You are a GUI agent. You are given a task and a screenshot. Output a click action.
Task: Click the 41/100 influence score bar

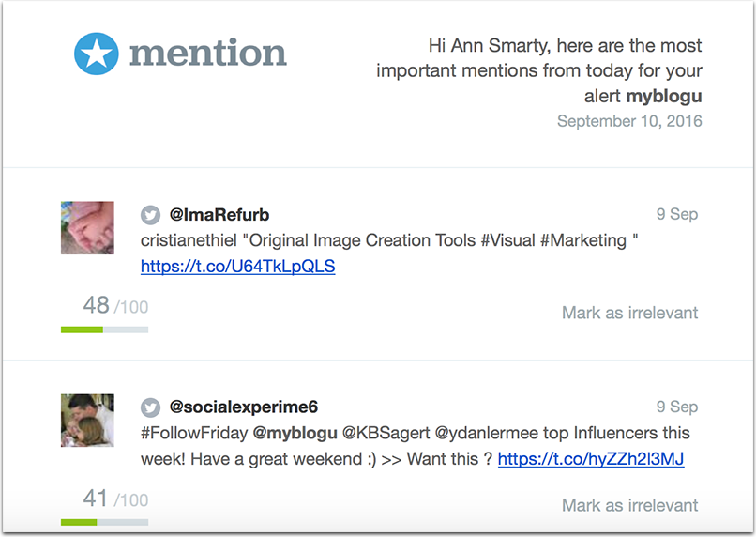104,522
